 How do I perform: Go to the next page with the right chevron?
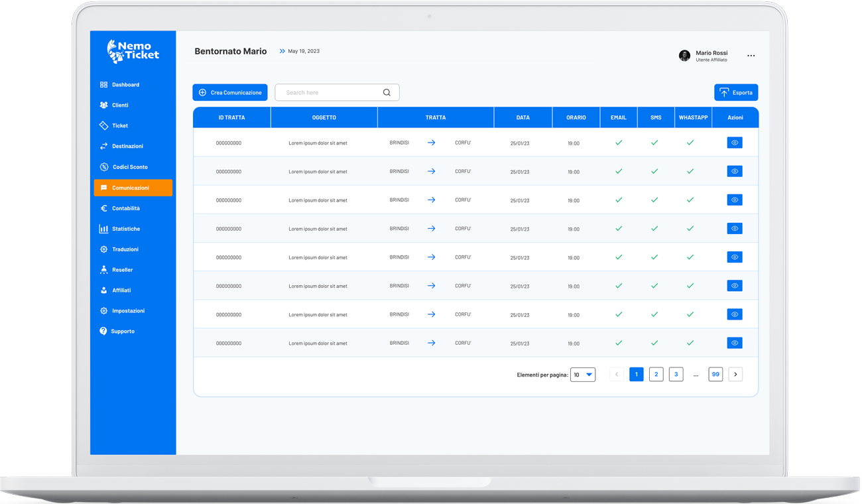[x=735, y=375]
